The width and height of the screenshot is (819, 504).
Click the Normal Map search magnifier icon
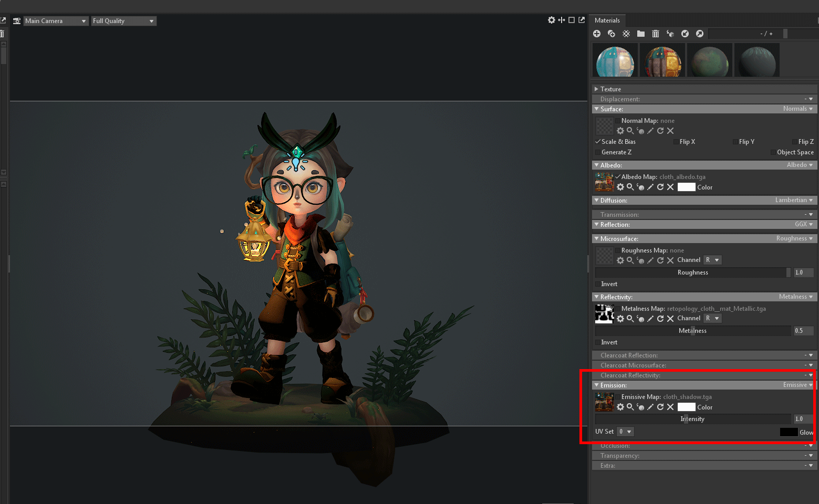[630, 131]
